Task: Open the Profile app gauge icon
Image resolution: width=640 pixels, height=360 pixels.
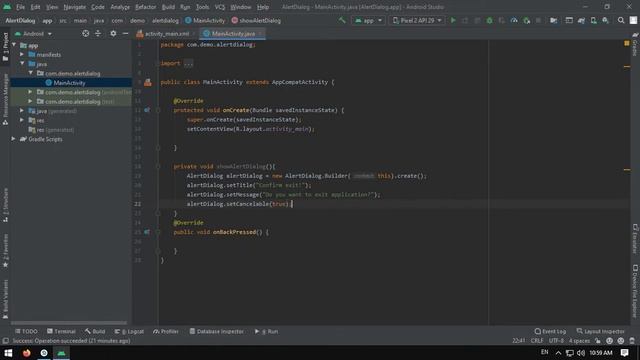Action: point(514,20)
